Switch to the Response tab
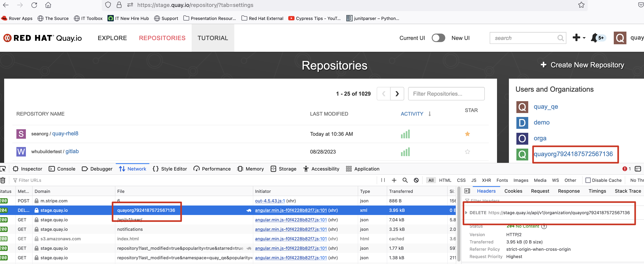Viewport: 644px width, 264px height. coord(569,191)
